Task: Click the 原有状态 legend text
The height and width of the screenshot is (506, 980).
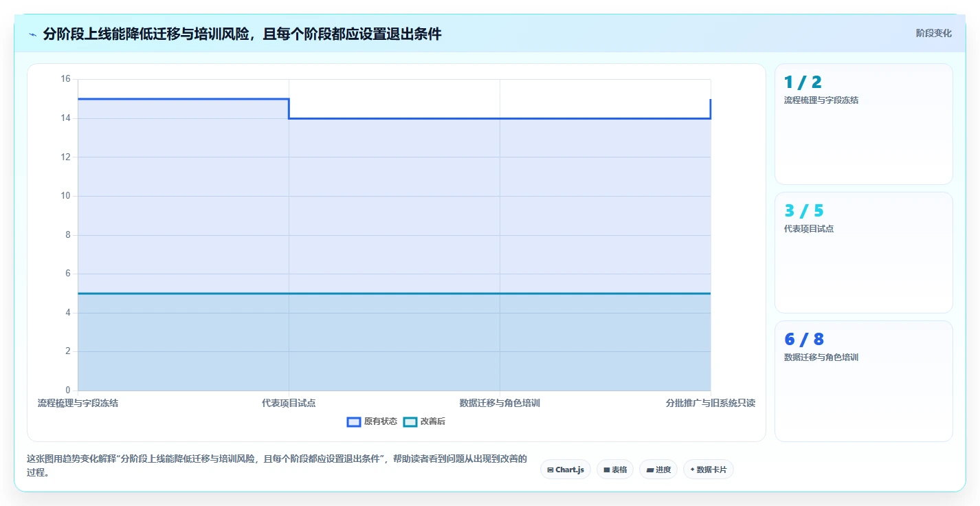Action: pyautogui.click(x=381, y=421)
